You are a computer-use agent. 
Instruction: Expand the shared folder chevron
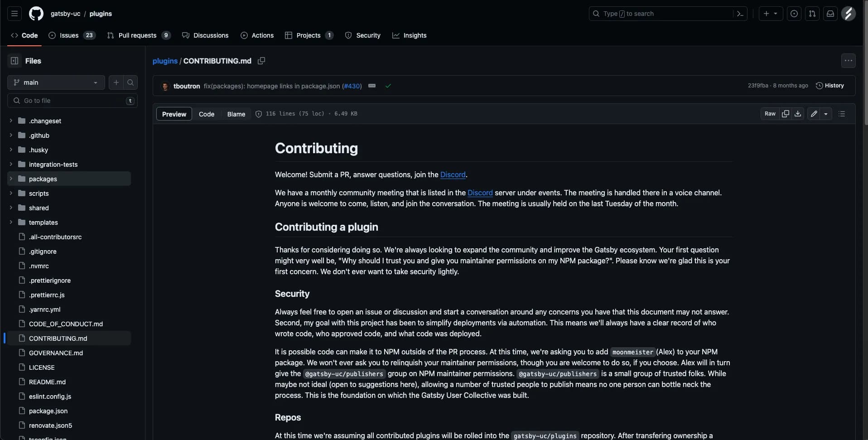pyautogui.click(x=11, y=208)
